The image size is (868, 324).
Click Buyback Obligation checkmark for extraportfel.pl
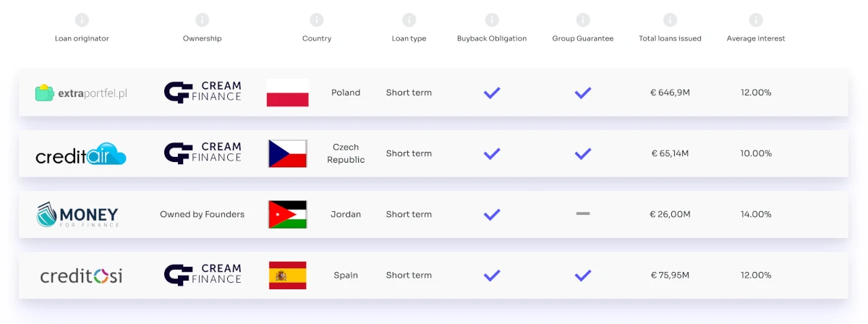point(492,93)
